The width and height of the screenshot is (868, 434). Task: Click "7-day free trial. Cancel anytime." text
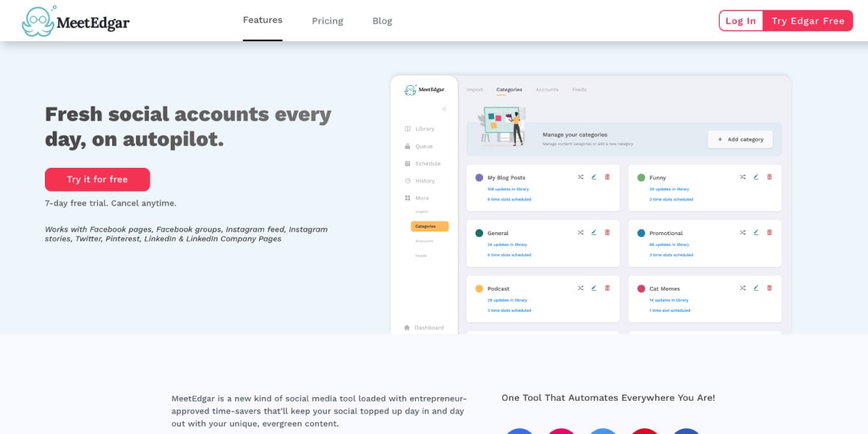point(111,203)
